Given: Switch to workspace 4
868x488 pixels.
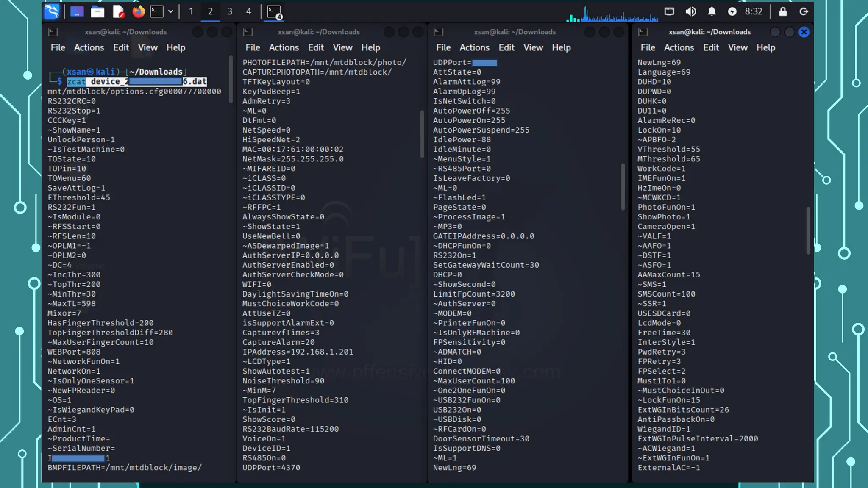Looking at the screenshot, I should click(249, 11).
